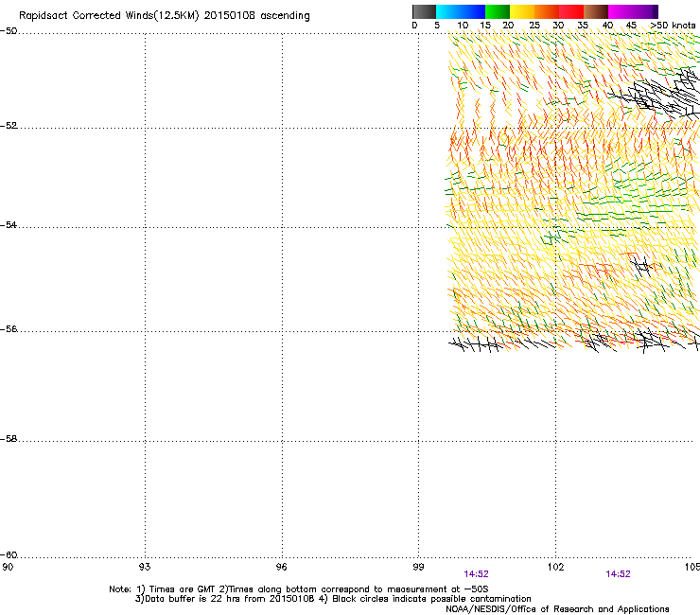Click the gray 0-5 knots legend segment
Screen dimensions: 700x615
pos(424,11)
